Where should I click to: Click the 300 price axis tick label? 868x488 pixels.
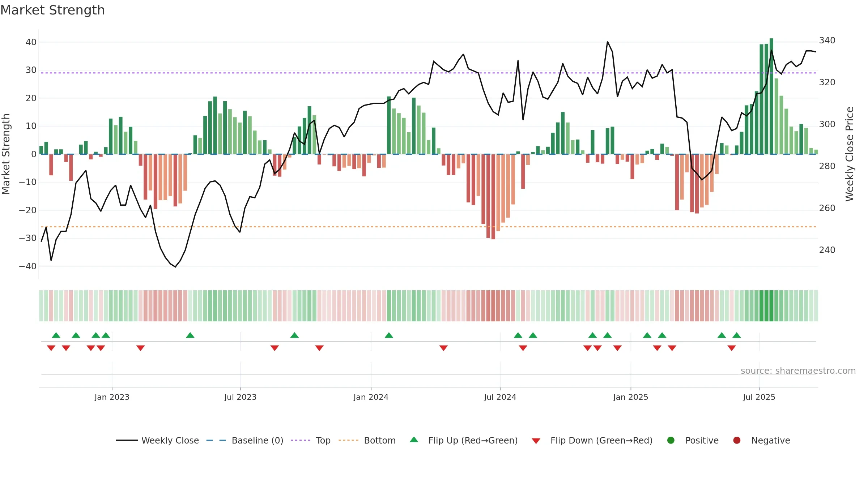coord(827,124)
